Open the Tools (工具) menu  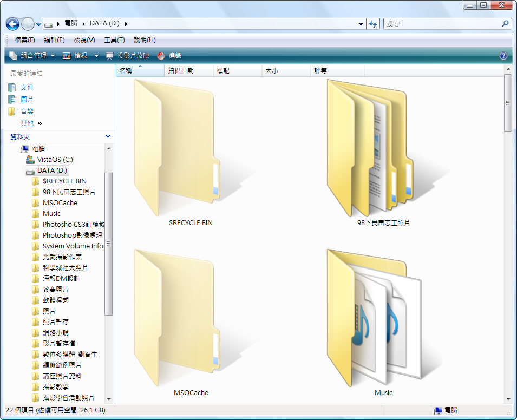114,40
